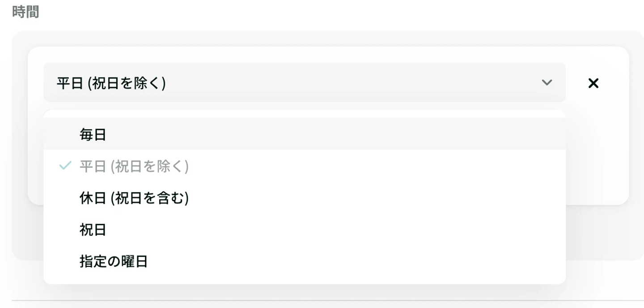Click the checkmark icon beside 平日 option
The image size is (644, 308).
pos(65,166)
